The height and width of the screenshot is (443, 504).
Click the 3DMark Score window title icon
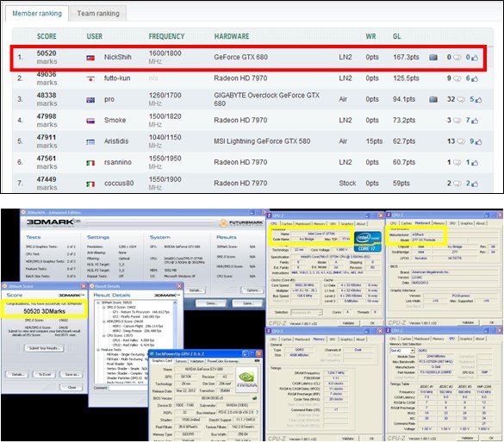[5, 286]
